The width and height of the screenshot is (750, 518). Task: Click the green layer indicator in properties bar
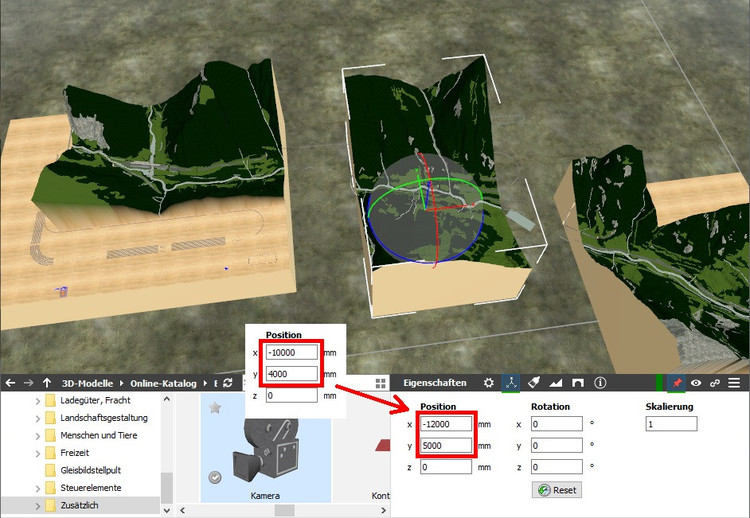[659, 383]
